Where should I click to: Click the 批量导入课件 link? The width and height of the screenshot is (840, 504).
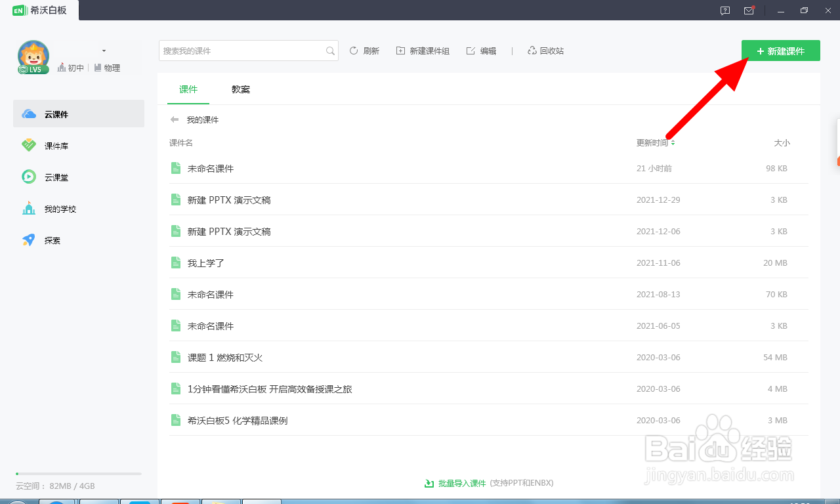click(x=462, y=483)
